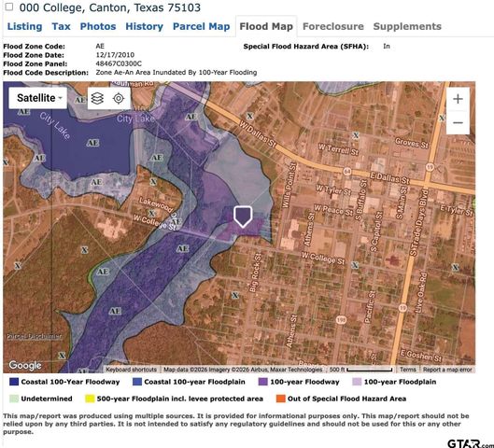Click the Flood Zone Code value AE

coord(100,47)
